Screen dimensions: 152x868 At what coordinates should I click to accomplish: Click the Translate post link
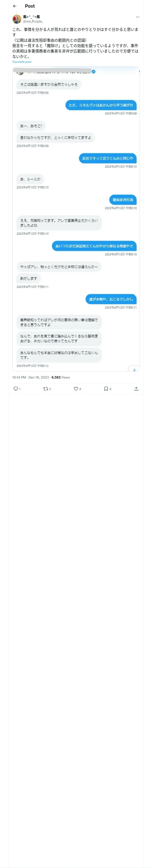coord(22,62)
